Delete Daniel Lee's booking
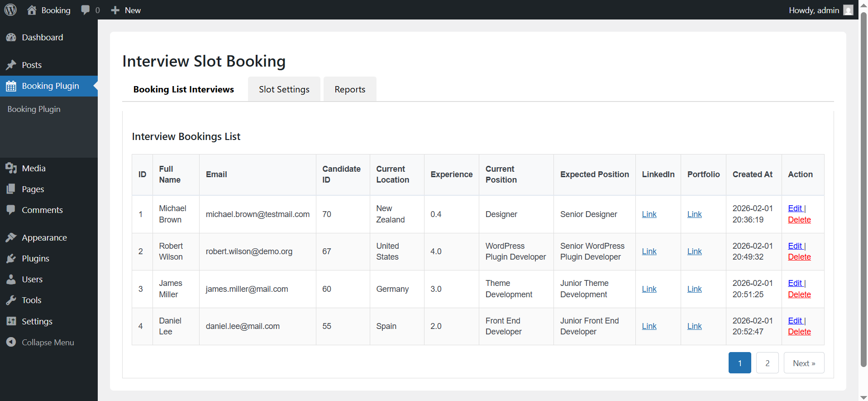Screen dimensions: 868x401 (x=799, y=332)
